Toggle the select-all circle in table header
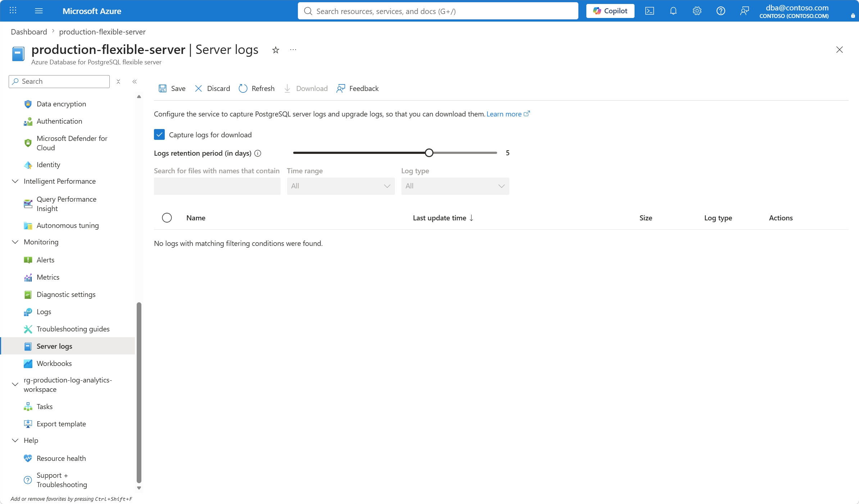 click(x=167, y=218)
